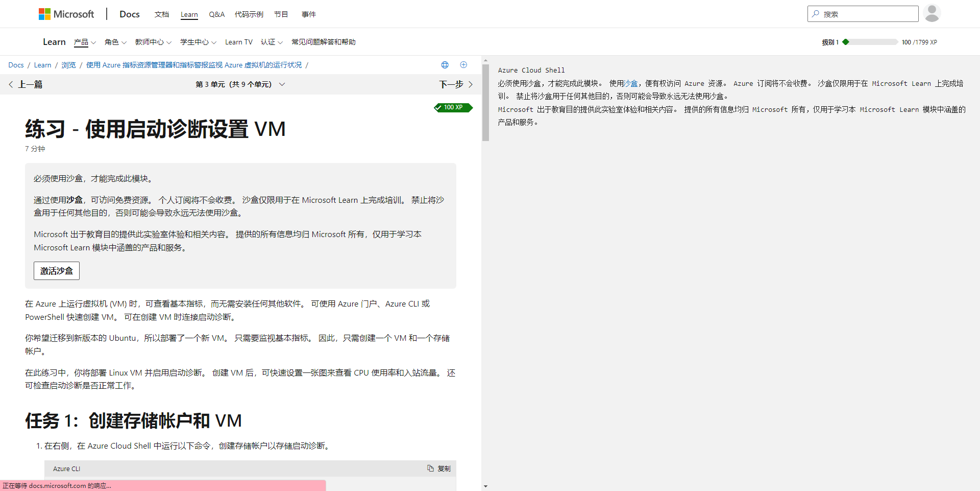
Task: Expand the 产品 dropdown menu
Action: [85, 42]
